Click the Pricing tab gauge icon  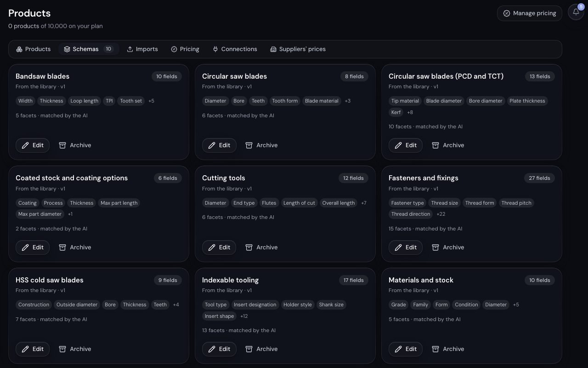pyautogui.click(x=174, y=49)
